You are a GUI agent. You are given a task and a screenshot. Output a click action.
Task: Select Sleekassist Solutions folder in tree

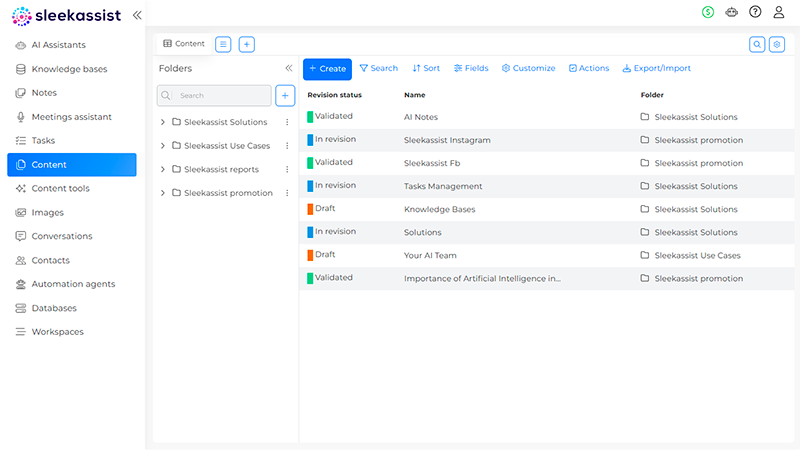coord(226,122)
